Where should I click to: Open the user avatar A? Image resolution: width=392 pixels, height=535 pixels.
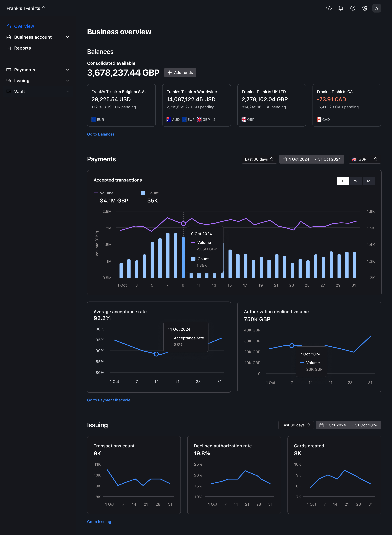tap(377, 8)
